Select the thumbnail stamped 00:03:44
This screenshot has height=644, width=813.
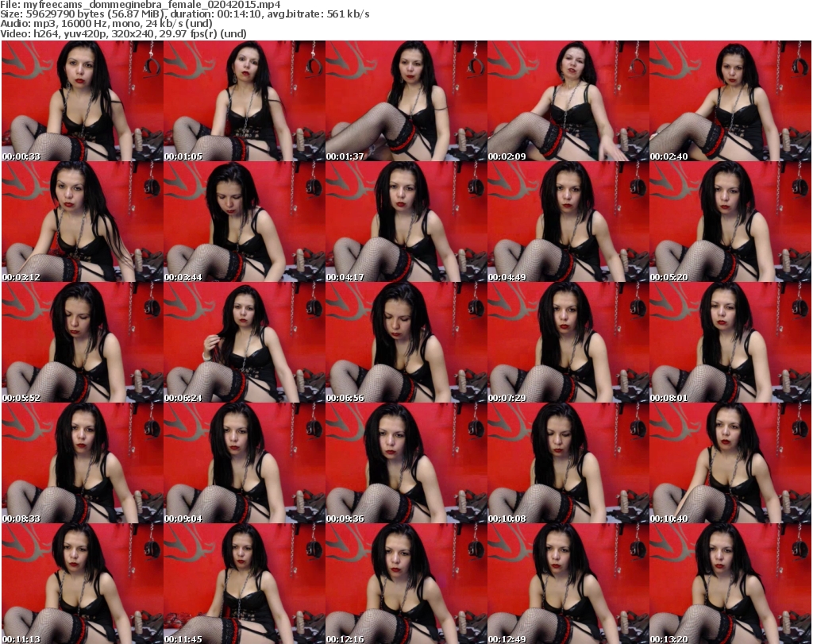click(x=245, y=222)
